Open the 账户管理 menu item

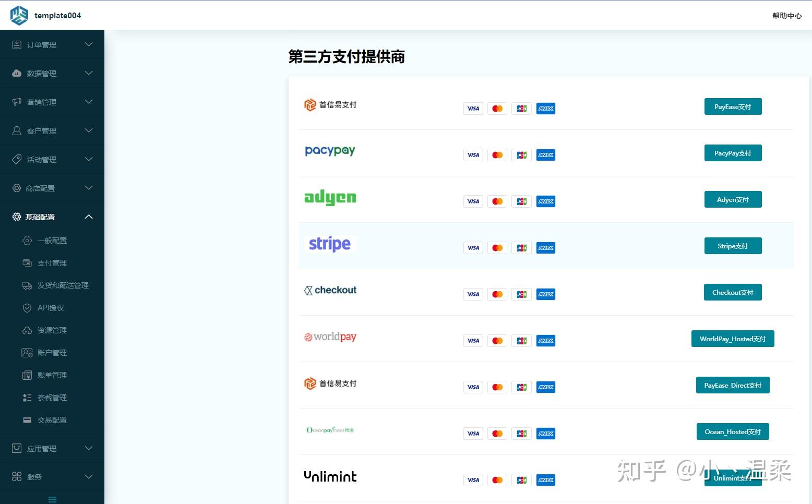pos(52,353)
